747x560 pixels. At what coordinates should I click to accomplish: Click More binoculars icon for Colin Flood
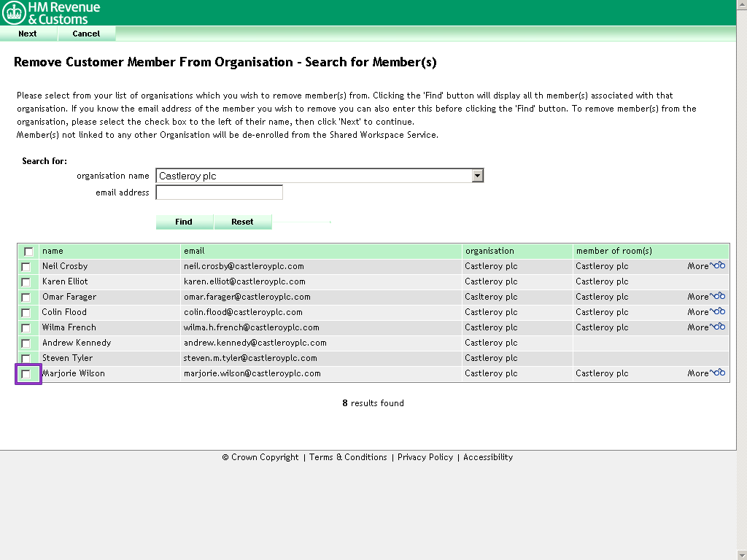[719, 312]
